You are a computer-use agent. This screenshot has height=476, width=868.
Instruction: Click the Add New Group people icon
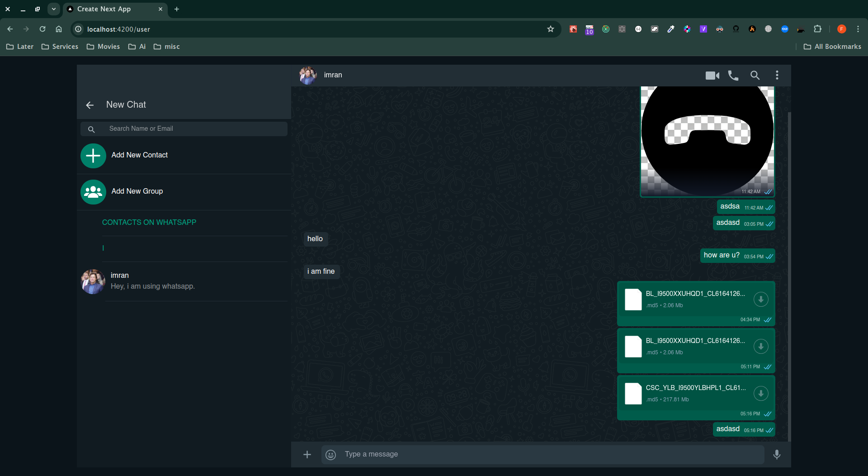click(x=93, y=192)
